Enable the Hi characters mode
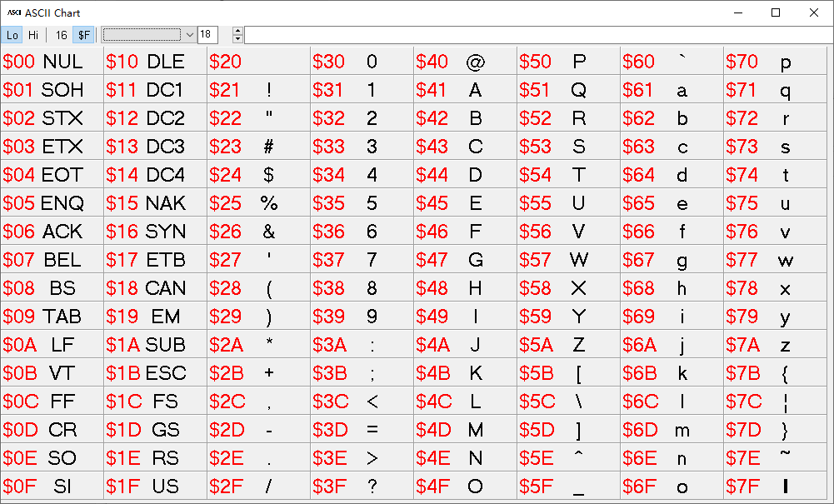Image resolution: width=834 pixels, height=504 pixels. (x=33, y=35)
